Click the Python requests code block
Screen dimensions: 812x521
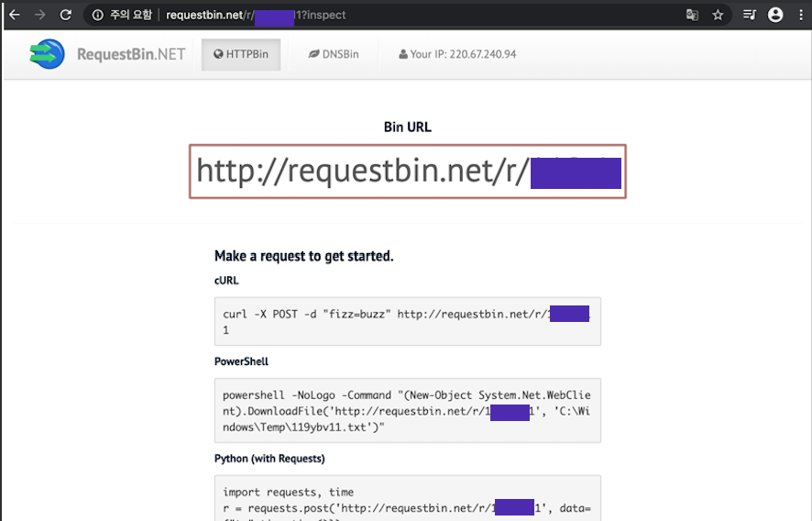click(408, 498)
